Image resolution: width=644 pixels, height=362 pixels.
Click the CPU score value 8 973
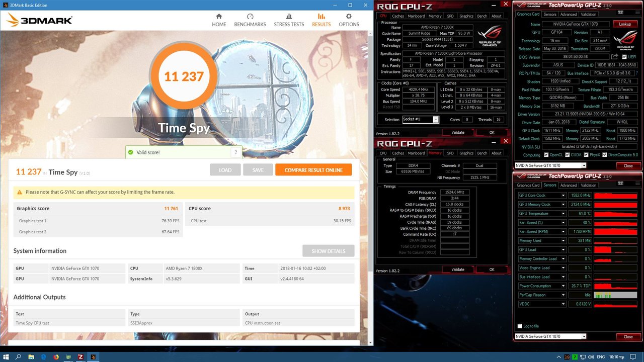(344, 209)
